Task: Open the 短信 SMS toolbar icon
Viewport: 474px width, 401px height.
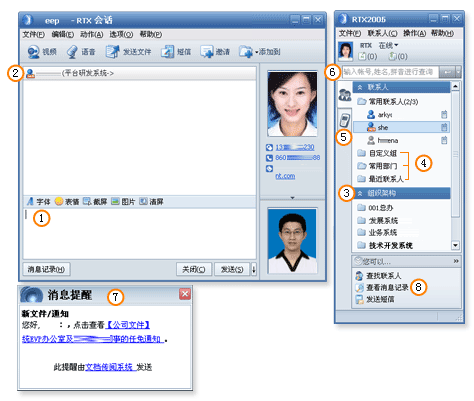Action: pyautogui.click(x=167, y=52)
